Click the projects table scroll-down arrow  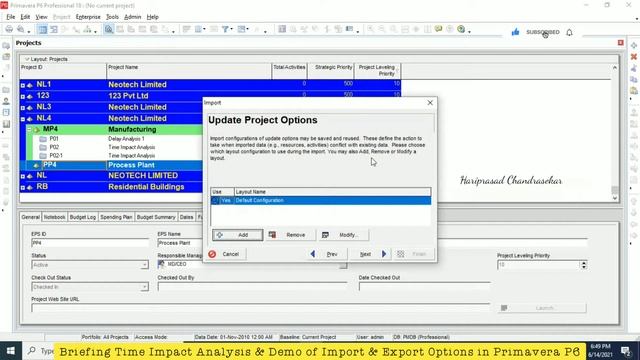[x=615, y=198]
